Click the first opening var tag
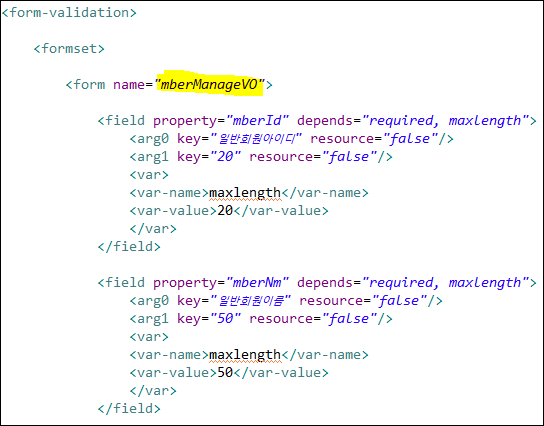Image resolution: width=544 pixels, height=426 pixels. coord(149,175)
